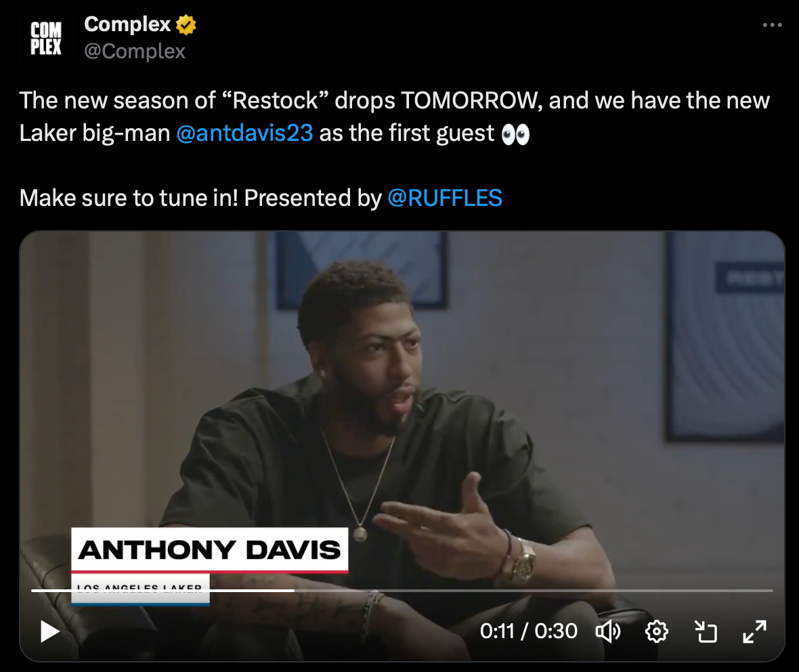Screen dimensions: 799x672
Task: Click the Complex display name
Action: pos(127,24)
